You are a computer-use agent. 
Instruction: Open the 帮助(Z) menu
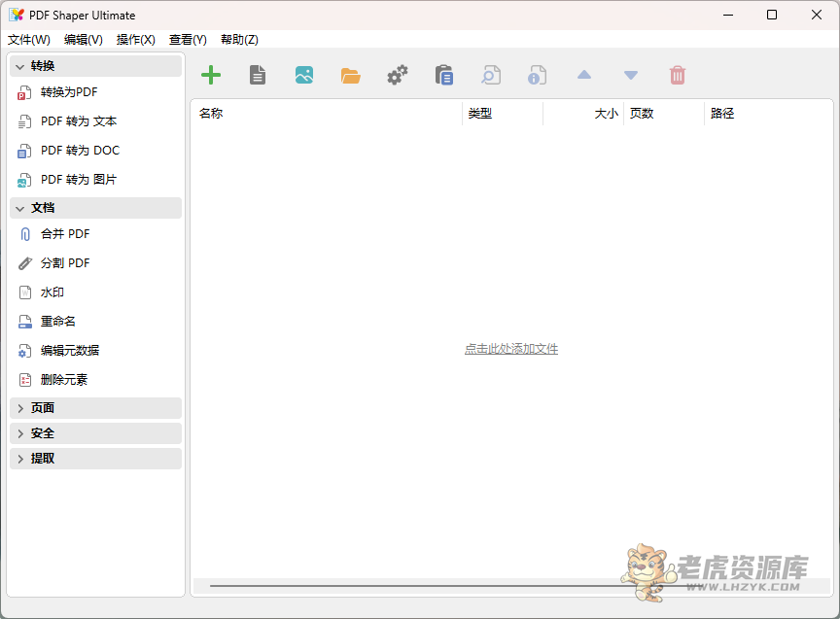coord(239,40)
